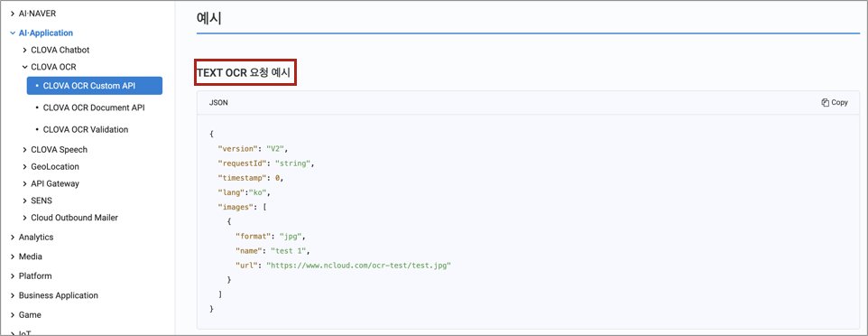Select SENS label
The width and height of the screenshot is (868, 336).
[x=42, y=201]
